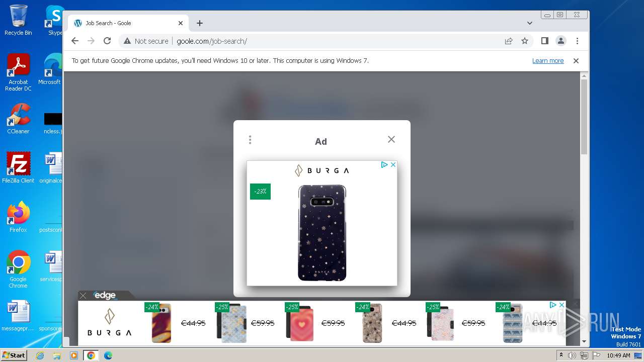Close the bottom banner ad
The width and height of the screenshot is (644, 362).
pyautogui.click(x=562, y=305)
